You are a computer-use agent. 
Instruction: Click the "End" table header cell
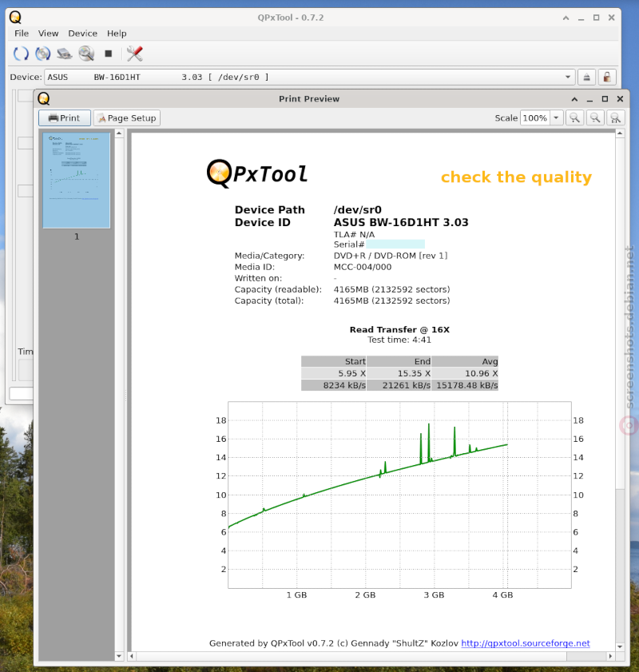pyautogui.click(x=399, y=361)
